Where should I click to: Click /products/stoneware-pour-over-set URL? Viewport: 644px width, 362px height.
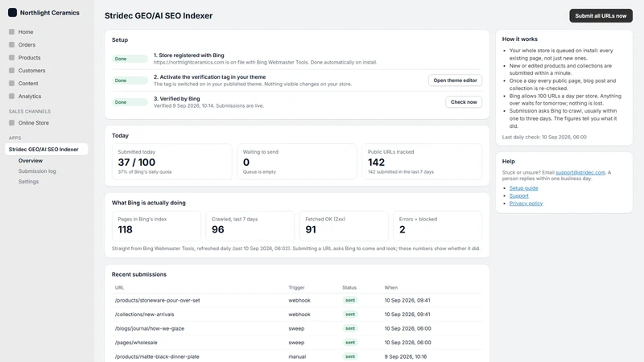click(x=157, y=300)
